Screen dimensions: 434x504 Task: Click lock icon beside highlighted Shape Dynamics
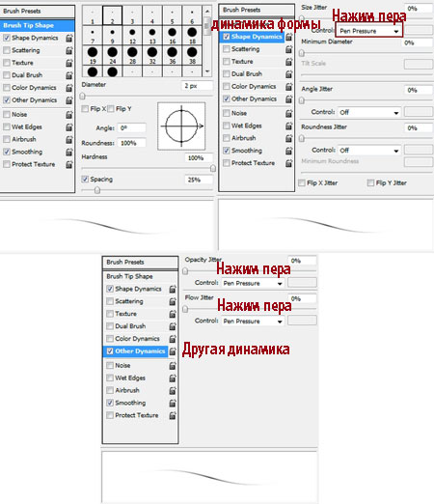pyautogui.click(x=288, y=37)
